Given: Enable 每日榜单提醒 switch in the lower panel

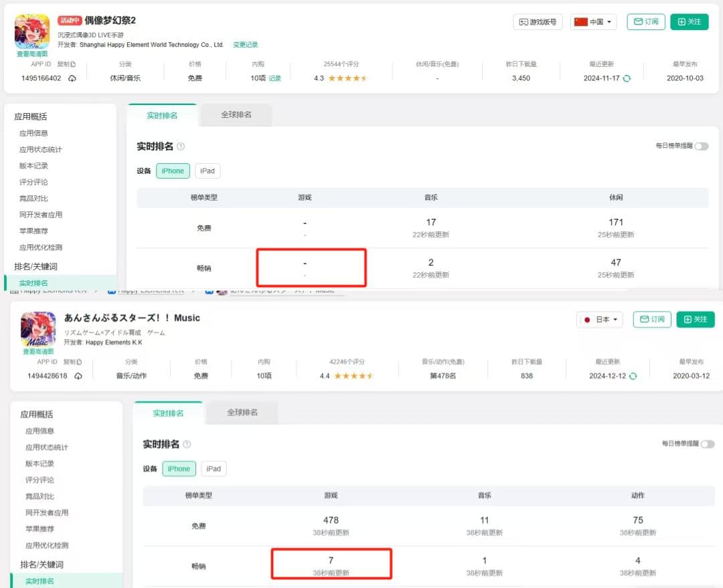Looking at the screenshot, I should (707, 444).
